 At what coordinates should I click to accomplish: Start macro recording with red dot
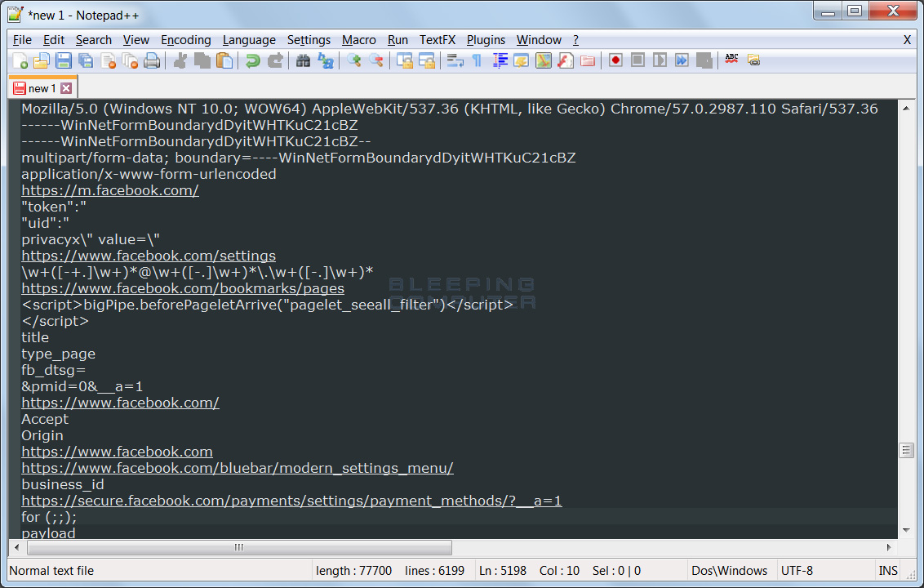615,60
